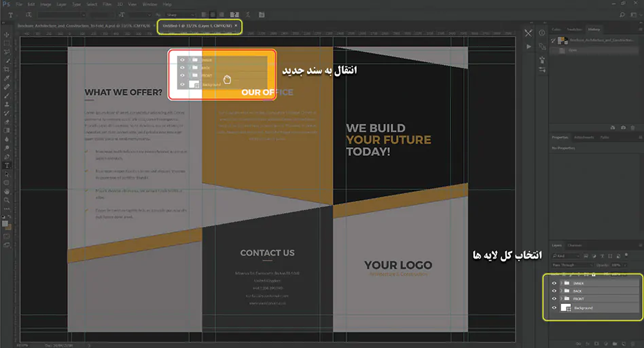Switch to the Channels tab
The image size is (644, 348).
(575, 245)
